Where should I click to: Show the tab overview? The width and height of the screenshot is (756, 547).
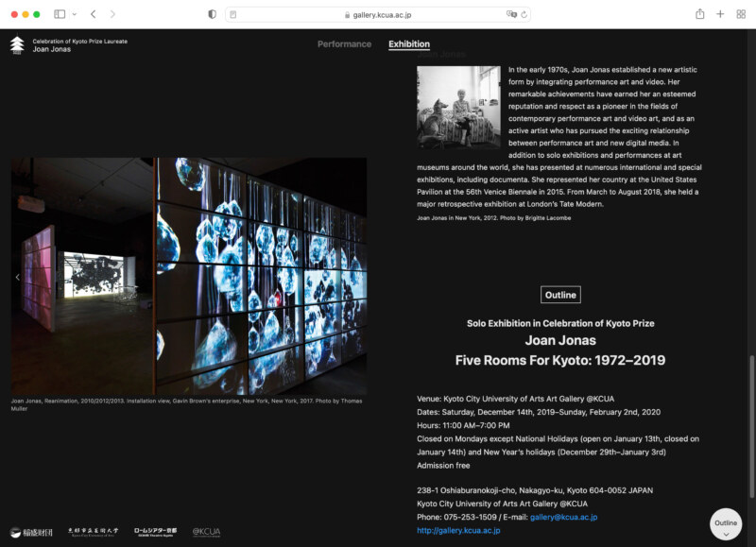coord(740,14)
